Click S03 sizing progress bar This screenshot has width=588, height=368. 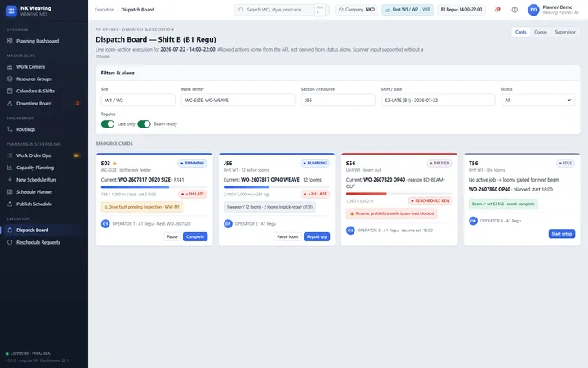(154, 187)
